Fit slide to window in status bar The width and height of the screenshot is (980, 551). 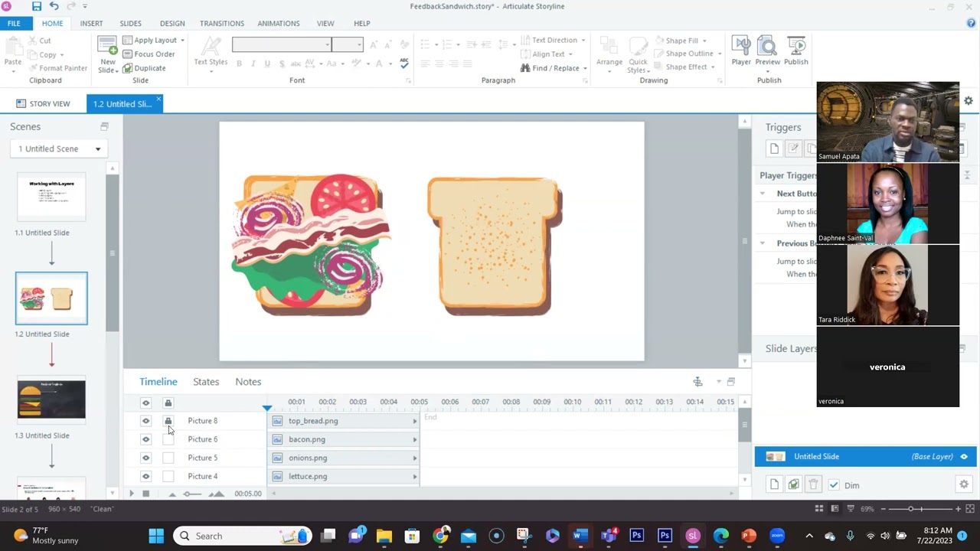coord(972,509)
